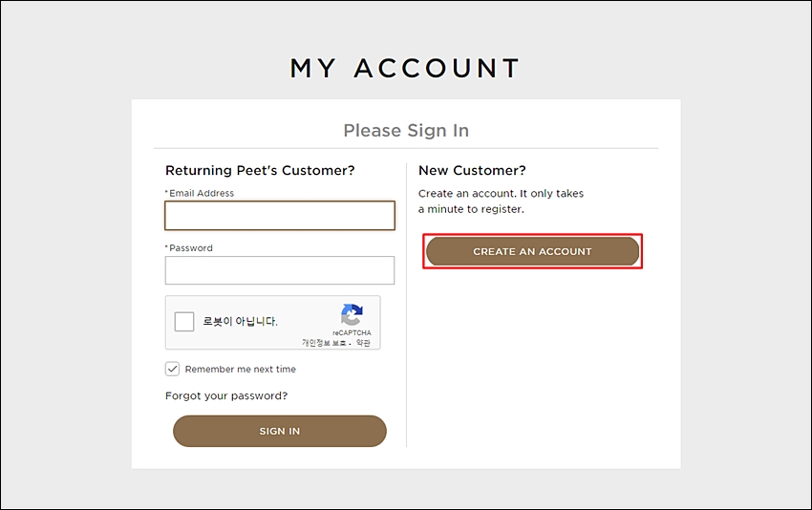Click the '로봇이 아닙니다.' captcha label
Screen dimensions: 812x510
click(240, 322)
